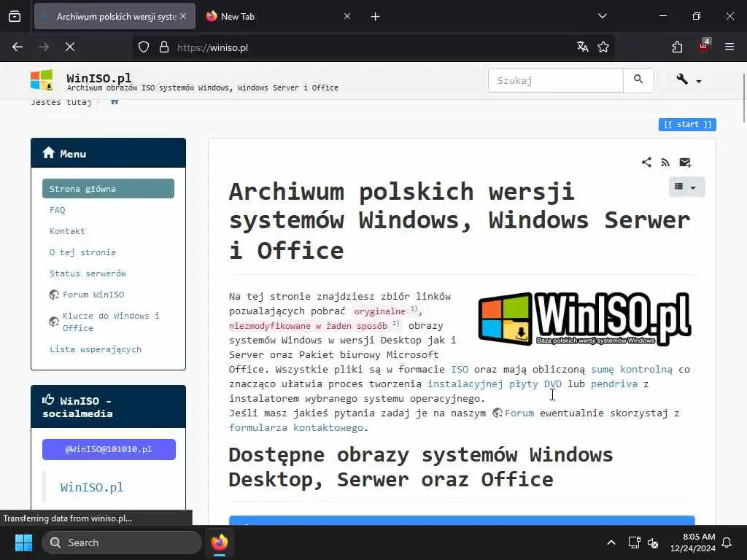Screen dimensions: 747x560
Task: Click the site security padlock icon
Action: pos(164,47)
